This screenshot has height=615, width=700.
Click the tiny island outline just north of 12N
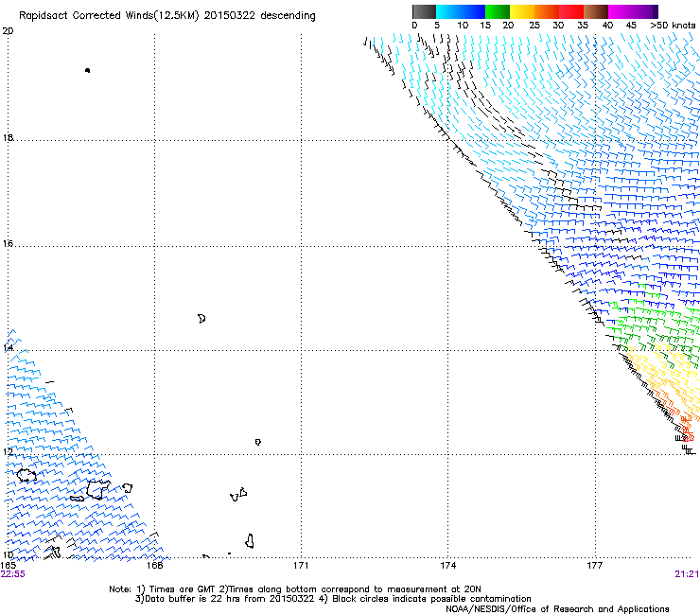pos(257,442)
